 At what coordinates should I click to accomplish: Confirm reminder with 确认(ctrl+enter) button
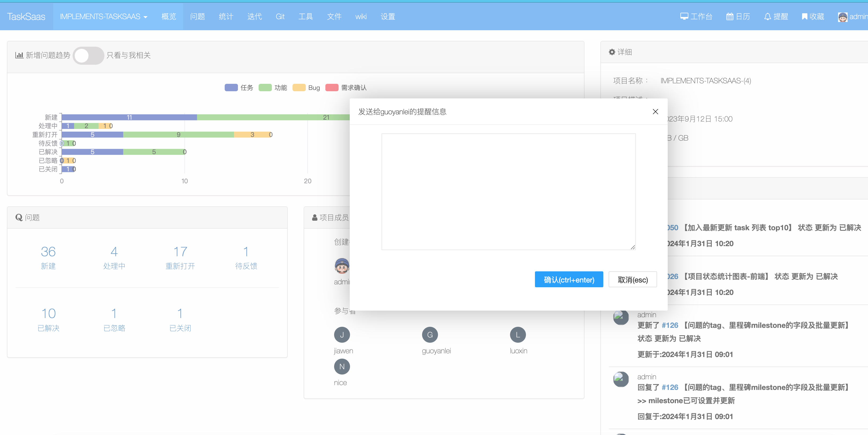click(568, 280)
